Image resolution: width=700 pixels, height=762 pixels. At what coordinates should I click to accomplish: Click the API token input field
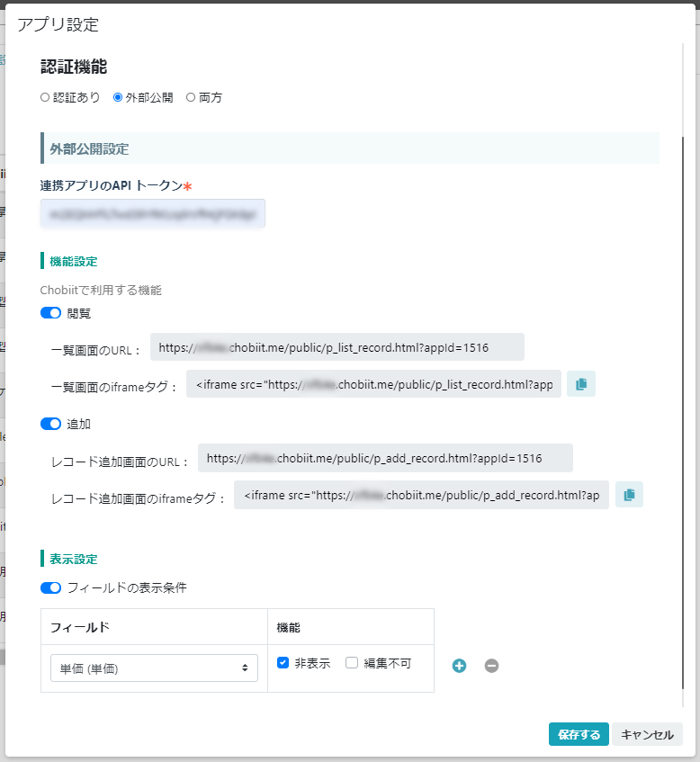pos(153,214)
